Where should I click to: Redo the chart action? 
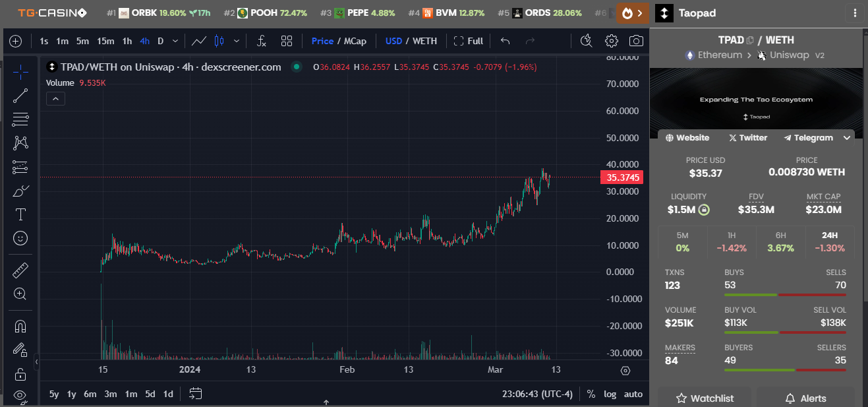tap(530, 41)
